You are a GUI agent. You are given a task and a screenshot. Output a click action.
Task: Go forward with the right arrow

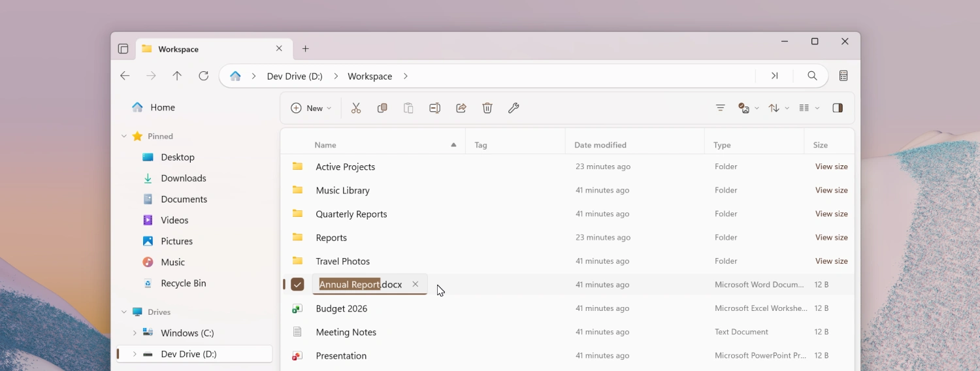point(151,76)
